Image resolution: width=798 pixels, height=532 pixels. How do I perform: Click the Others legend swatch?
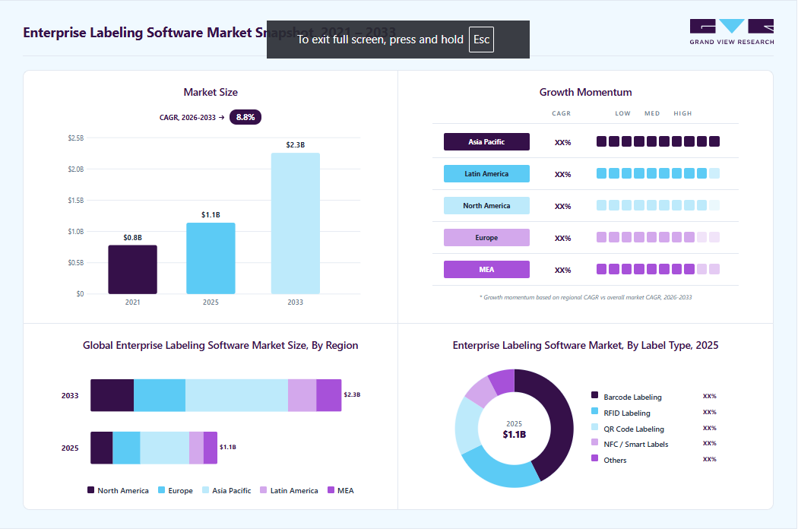point(594,458)
